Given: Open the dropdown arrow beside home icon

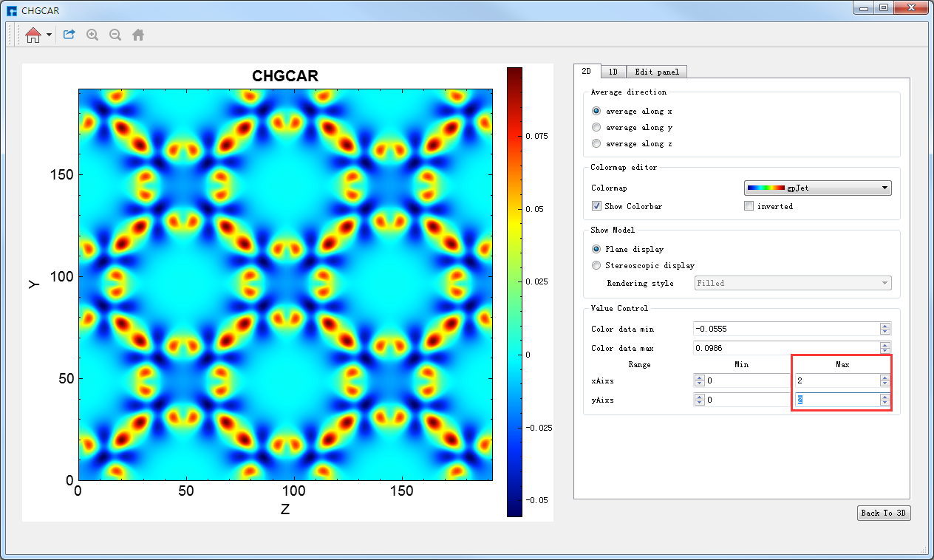Looking at the screenshot, I should [49, 35].
